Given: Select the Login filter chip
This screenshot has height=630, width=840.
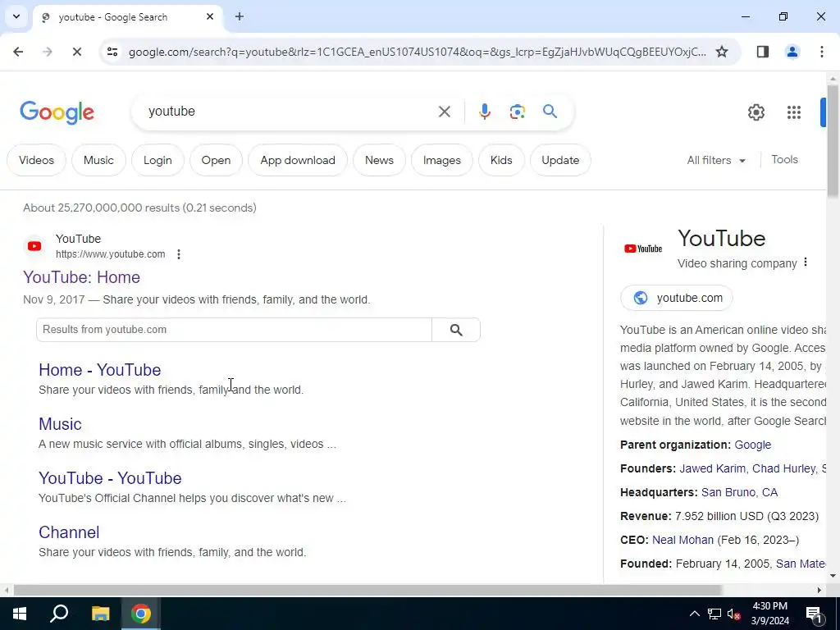Looking at the screenshot, I should pyautogui.click(x=157, y=160).
